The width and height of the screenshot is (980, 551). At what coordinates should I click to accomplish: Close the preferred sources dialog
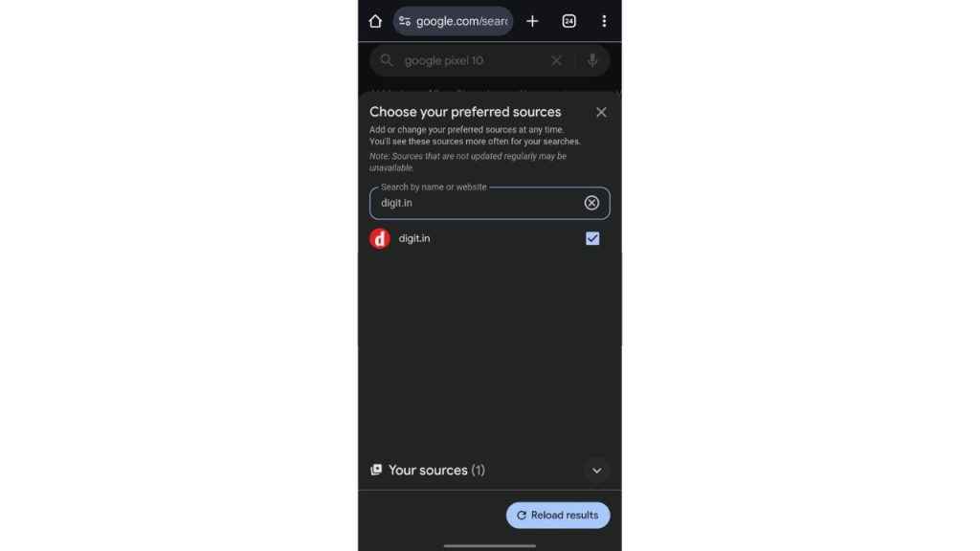pos(601,113)
